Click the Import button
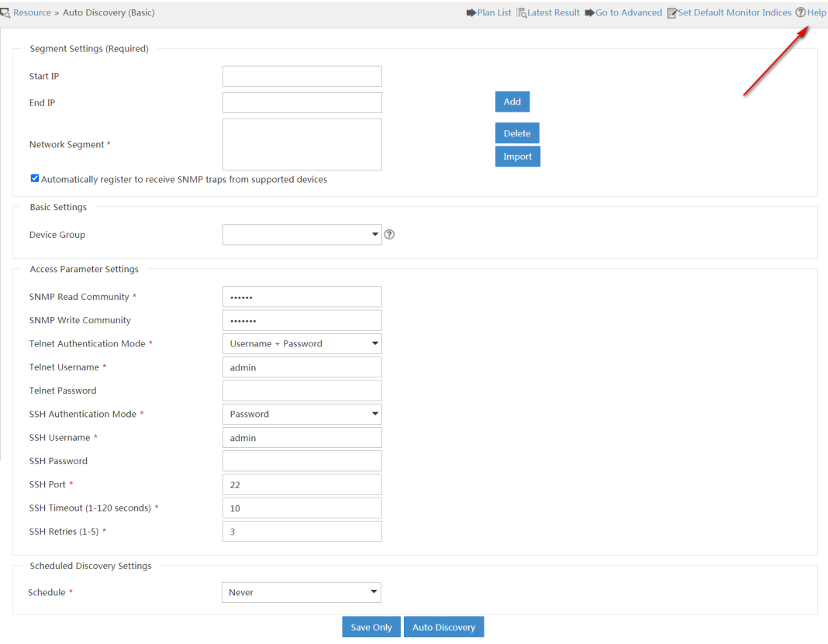 click(x=517, y=157)
